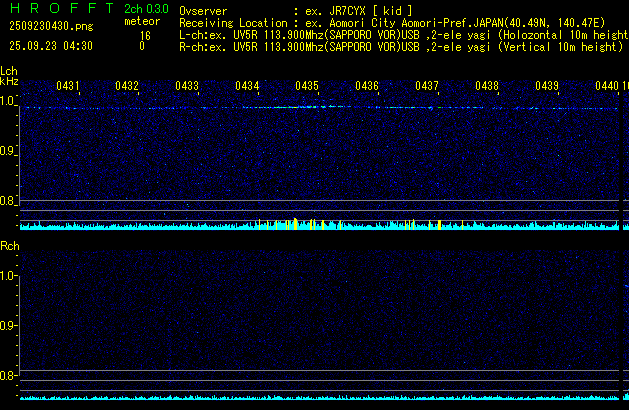Click the 0439 time marker

[x=546, y=87]
